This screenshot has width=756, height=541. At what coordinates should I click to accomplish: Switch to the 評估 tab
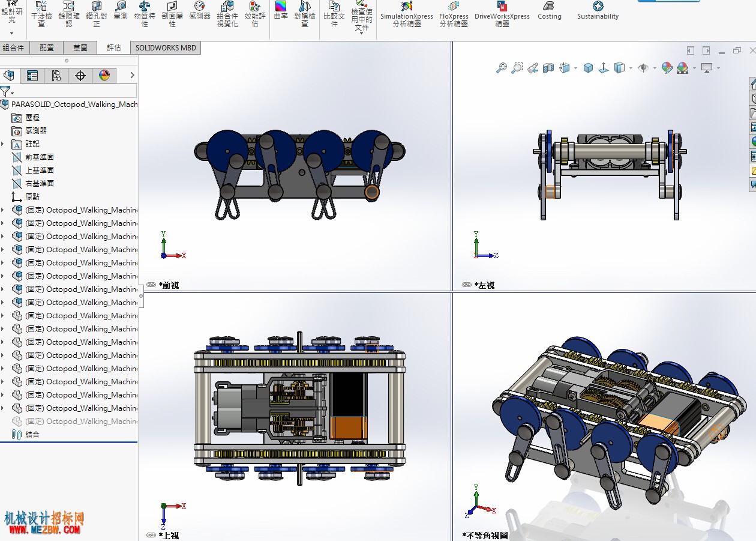pyautogui.click(x=113, y=47)
